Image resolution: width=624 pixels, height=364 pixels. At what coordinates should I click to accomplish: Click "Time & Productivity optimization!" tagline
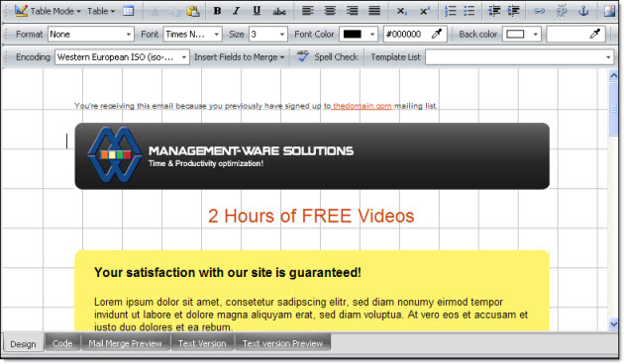pos(206,163)
